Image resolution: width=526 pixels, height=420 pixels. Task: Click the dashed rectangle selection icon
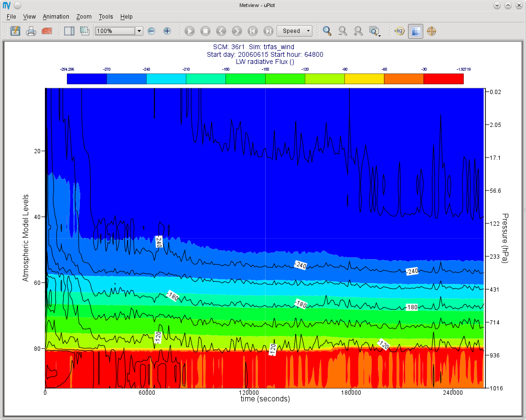tap(85, 31)
